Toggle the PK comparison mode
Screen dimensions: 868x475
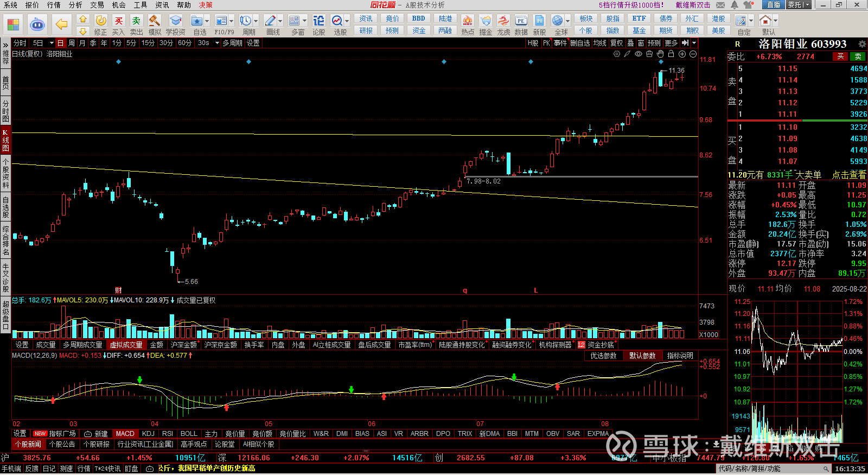[x=546, y=43]
